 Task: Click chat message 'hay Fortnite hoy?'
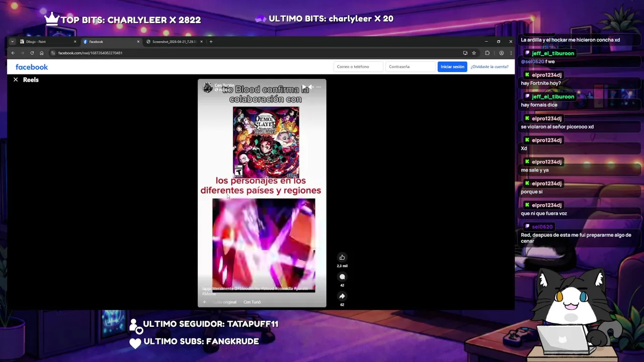coord(541,83)
